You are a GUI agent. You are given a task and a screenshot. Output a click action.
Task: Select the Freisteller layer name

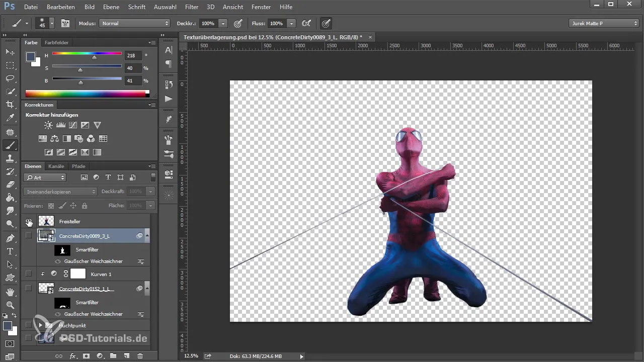point(69,221)
